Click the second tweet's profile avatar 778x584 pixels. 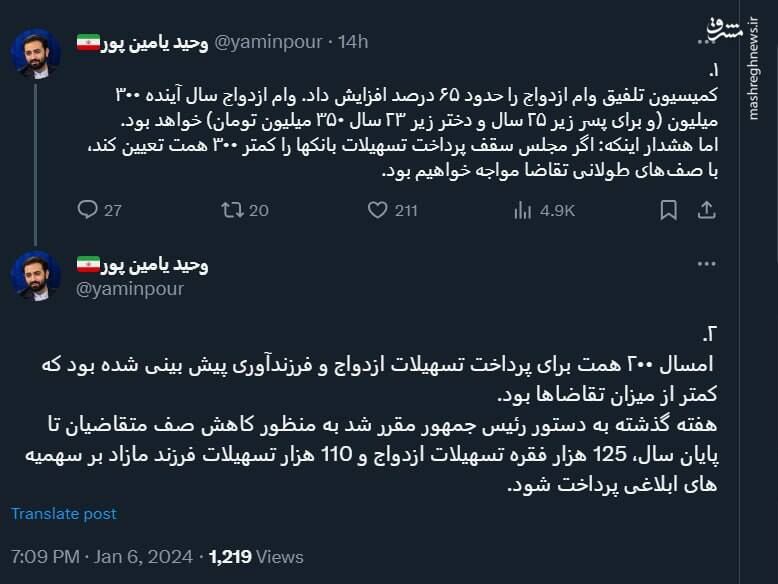click(36, 275)
